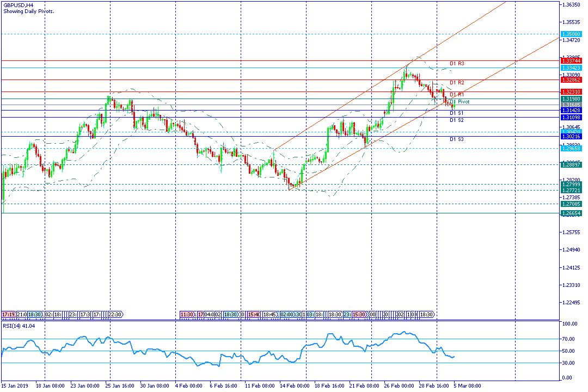Image resolution: width=588 pixels, height=392 pixels.
Task: Click the D1 R1 pivot label
Action: point(457,95)
